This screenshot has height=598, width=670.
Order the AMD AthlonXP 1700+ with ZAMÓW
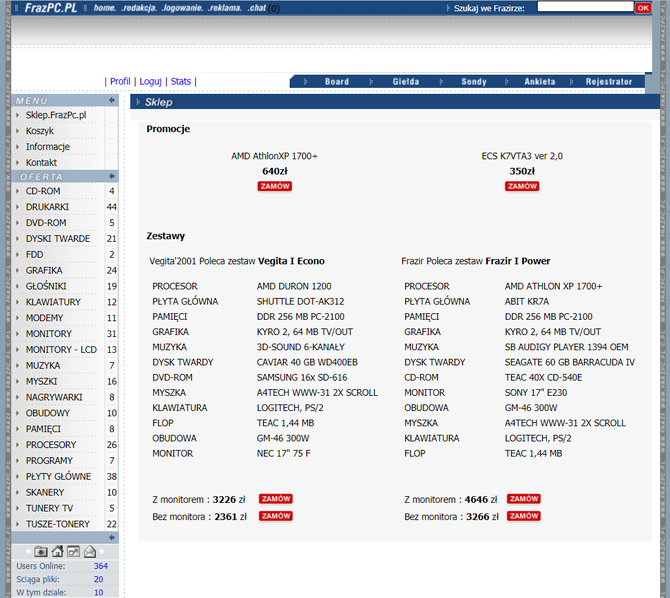275,186
